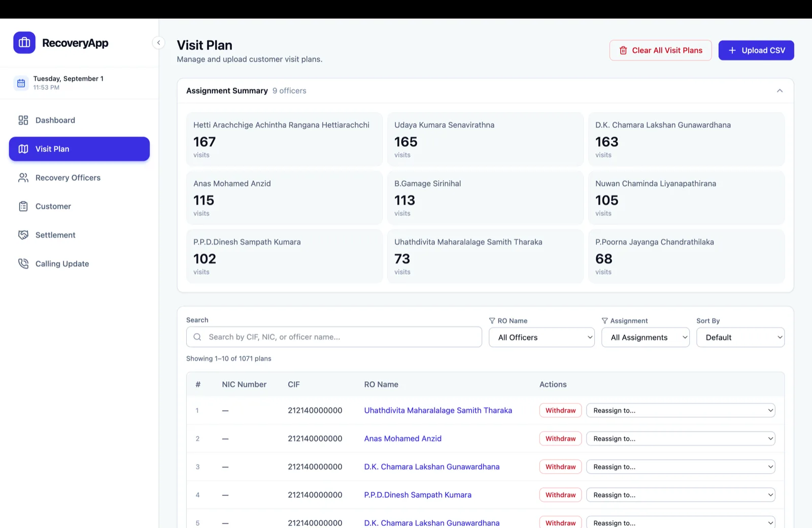
Task: Click the funnel icon next to Assignment
Action: tap(604, 321)
